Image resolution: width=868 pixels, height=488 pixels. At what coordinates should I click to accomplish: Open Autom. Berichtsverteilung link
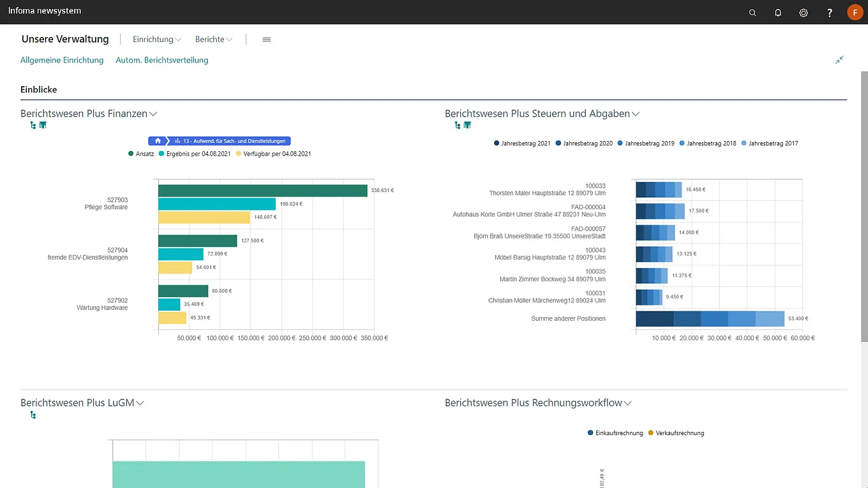click(x=161, y=60)
